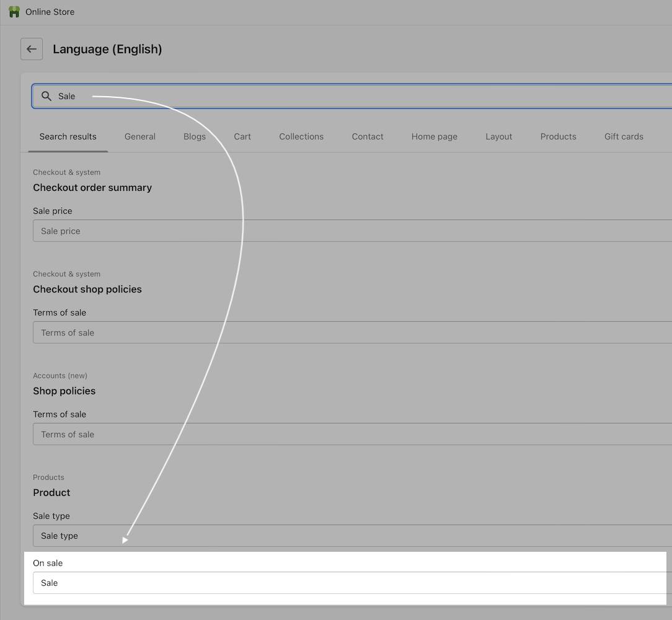Switch to the Search results tab
This screenshot has width=672, height=620.
(68, 136)
